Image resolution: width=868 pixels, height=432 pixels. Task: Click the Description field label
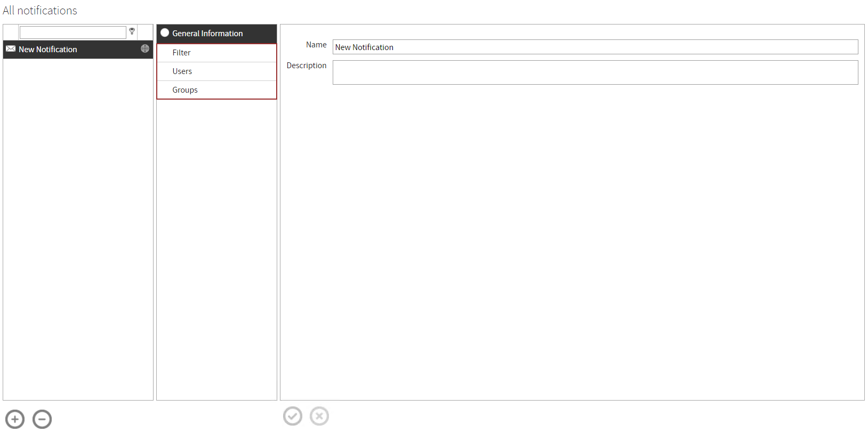(307, 66)
